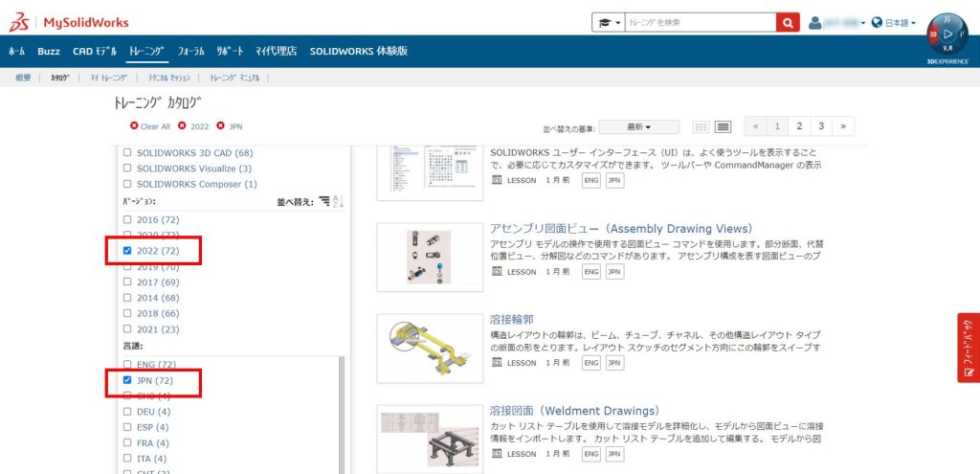Check the ITA (4) language checkbox
Screen dimensions: 980x474
[127, 459]
